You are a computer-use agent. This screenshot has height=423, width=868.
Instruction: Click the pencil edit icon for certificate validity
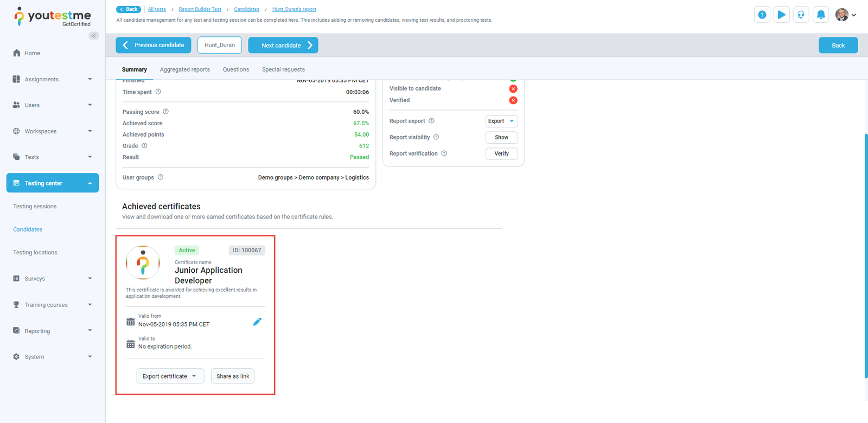coord(257,322)
